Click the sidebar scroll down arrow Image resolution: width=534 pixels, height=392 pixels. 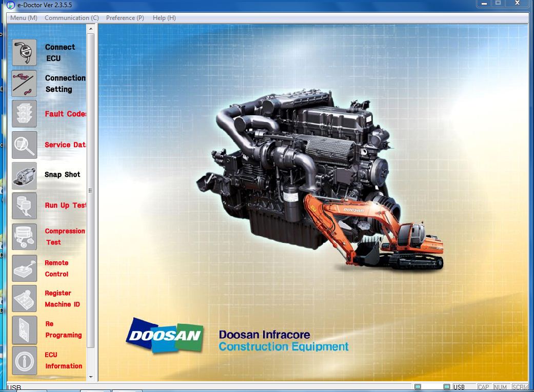[x=91, y=377]
